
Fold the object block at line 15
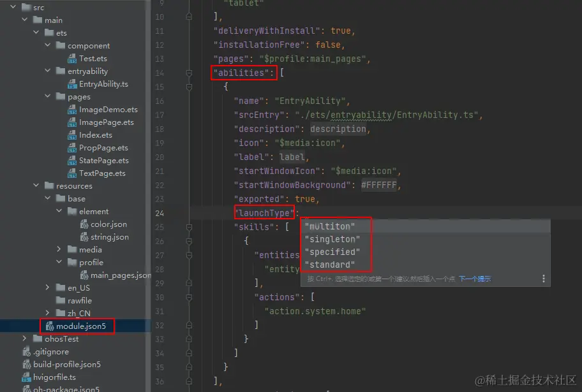point(189,87)
